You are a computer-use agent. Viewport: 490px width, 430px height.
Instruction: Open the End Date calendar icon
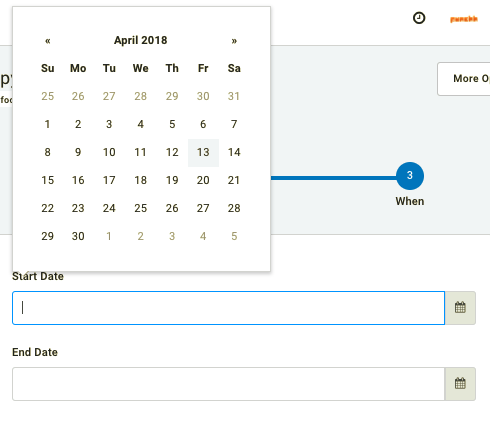click(460, 384)
